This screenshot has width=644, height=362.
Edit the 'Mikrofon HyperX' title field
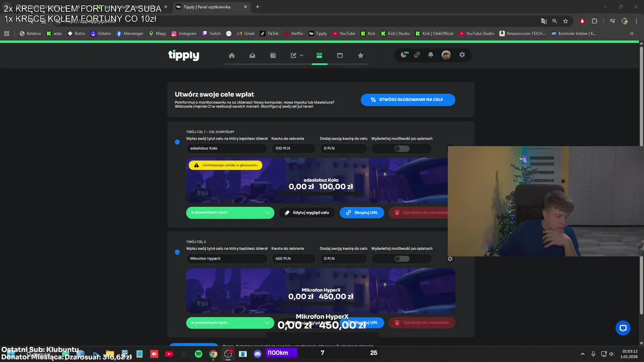(226, 258)
